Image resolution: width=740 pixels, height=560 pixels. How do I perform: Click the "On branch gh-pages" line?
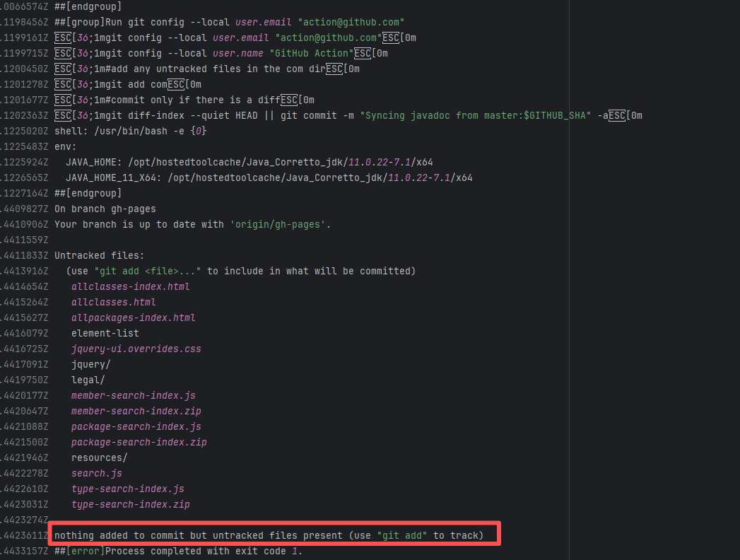(x=105, y=209)
